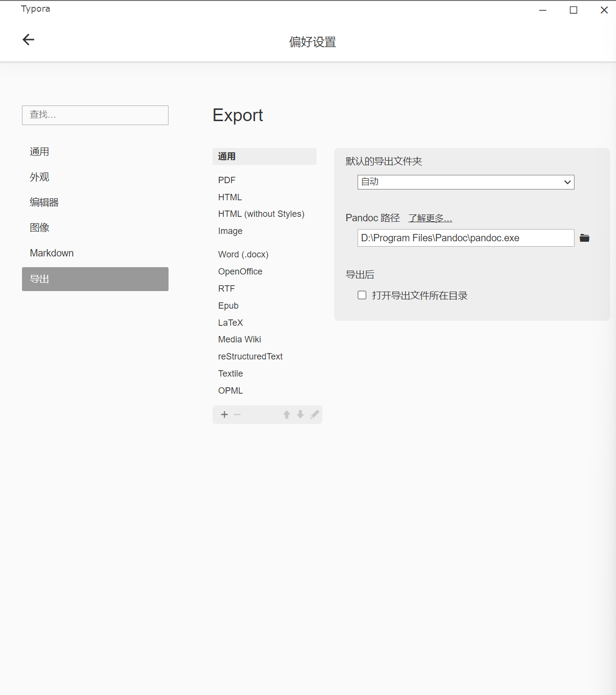Select PDF export settings
This screenshot has width=616, height=695.
(264, 180)
